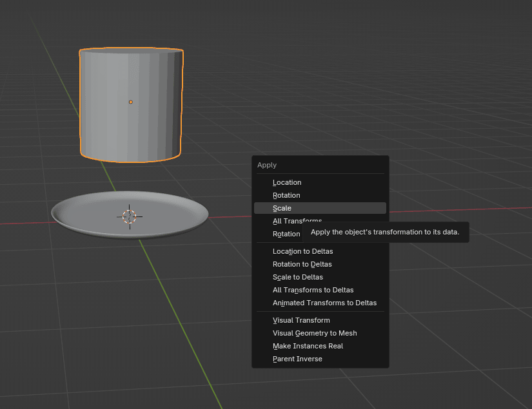532x409 pixels.
Task: Apply Scale to Deltas
Action: [x=297, y=277]
